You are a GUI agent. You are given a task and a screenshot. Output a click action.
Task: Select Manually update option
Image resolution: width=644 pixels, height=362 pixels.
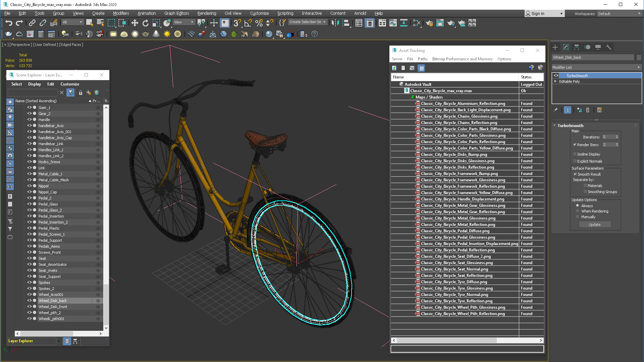point(577,217)
